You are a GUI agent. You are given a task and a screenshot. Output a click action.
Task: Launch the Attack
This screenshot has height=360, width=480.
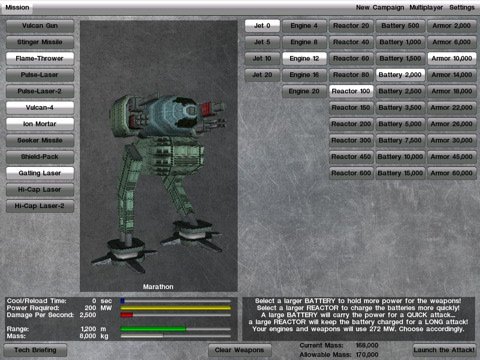pos(444,350)
